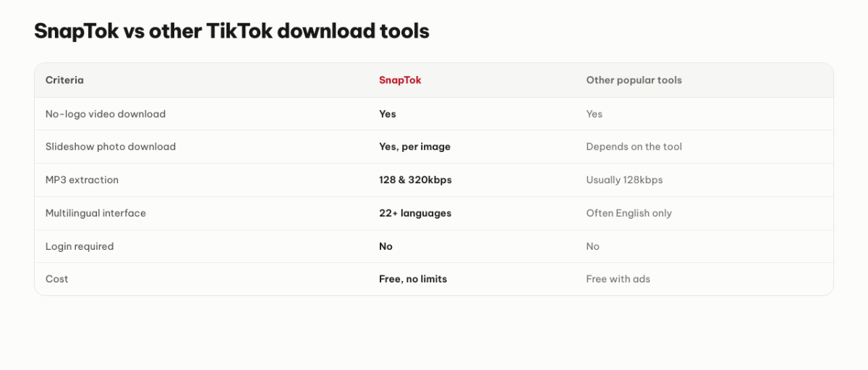Click the "Free, no limits" cell

413,279
